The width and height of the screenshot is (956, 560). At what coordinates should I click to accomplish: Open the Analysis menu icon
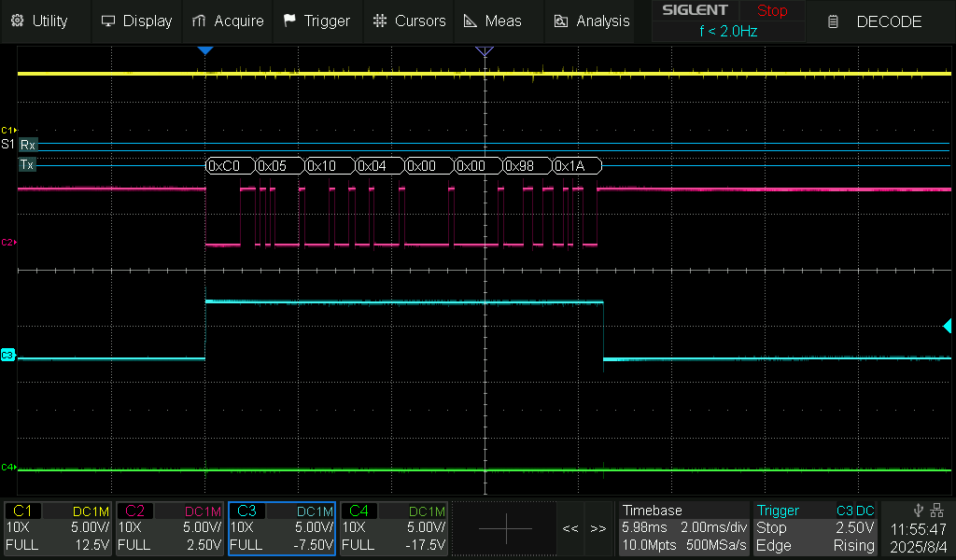(x=590, y=21)
